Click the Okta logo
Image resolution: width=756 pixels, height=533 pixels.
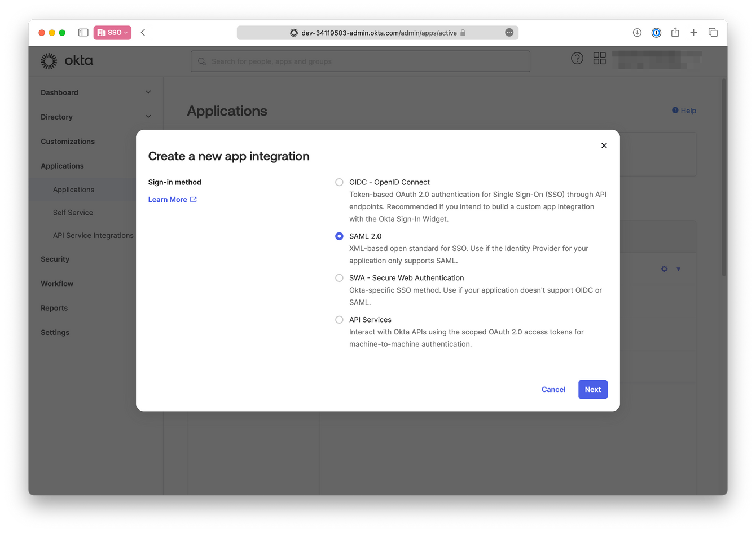tap(67, 61)
